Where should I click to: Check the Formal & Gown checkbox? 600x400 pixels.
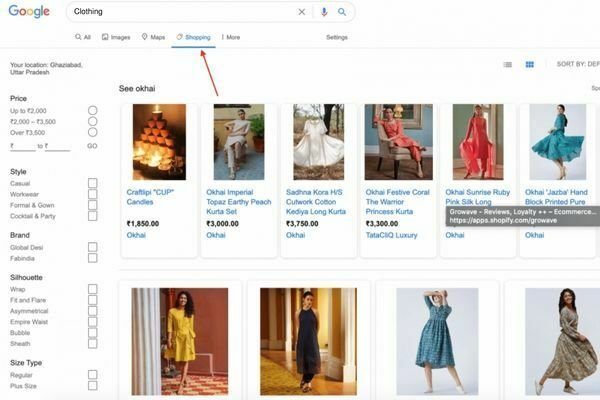[x=93, y=205]
